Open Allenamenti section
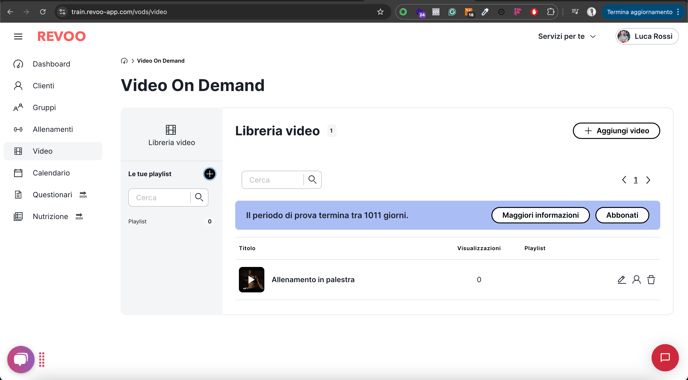Viewport: 688px width, 380px height. point(53,129)
